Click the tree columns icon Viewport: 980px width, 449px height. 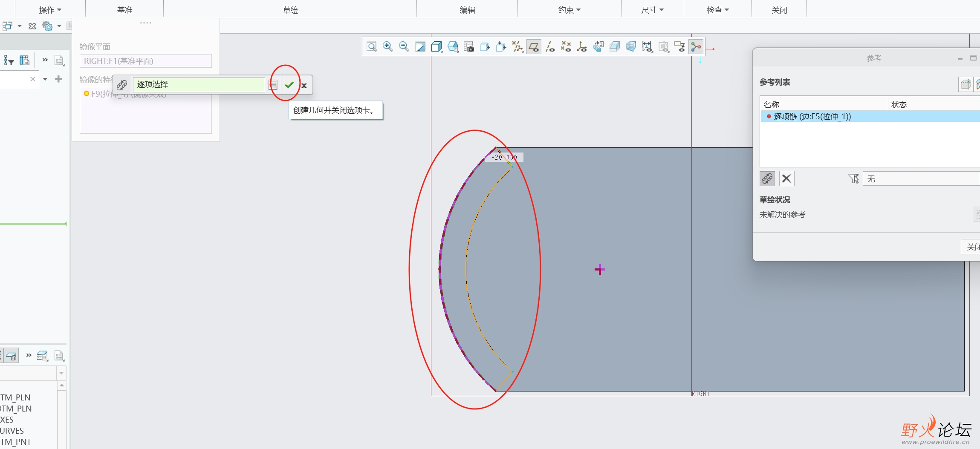click(x=24, y=60)
